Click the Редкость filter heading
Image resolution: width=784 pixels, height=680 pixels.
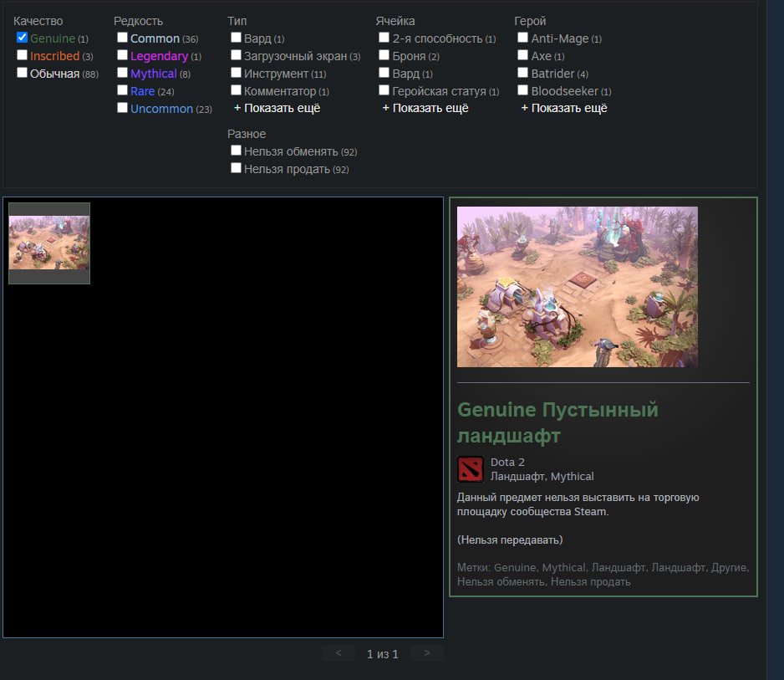[x=138, y=21]
